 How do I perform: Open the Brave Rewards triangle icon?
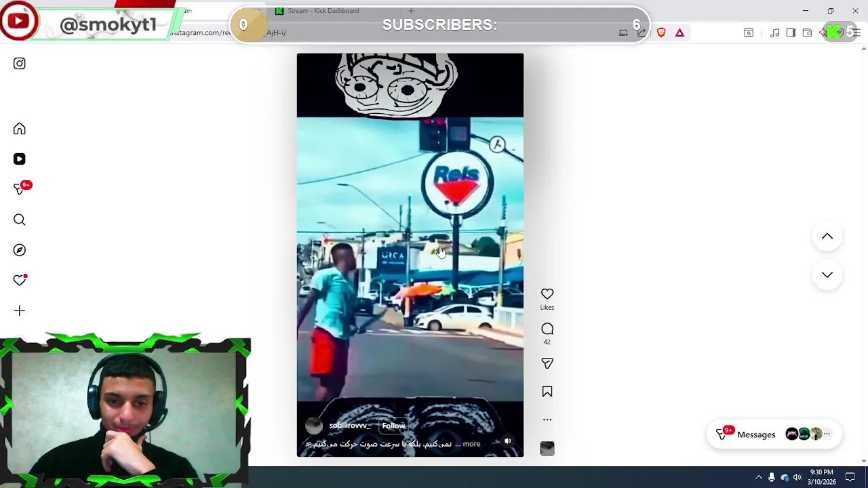tap(679, 33)
